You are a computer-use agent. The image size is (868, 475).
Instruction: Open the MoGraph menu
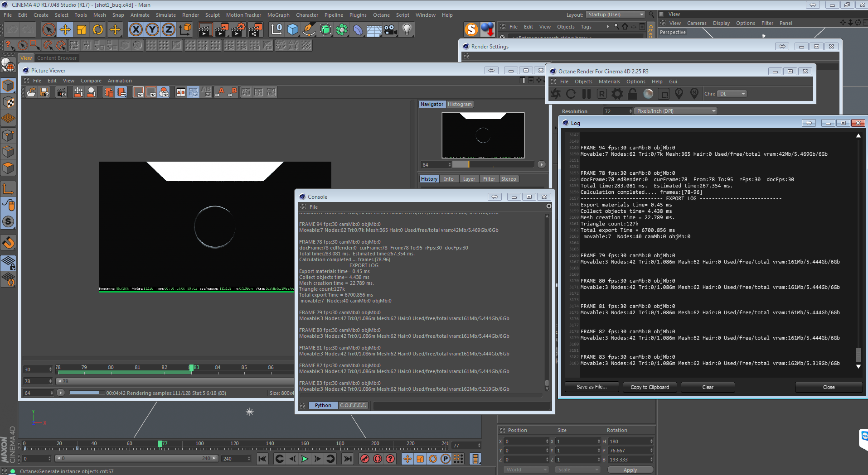tap(278, 15)
